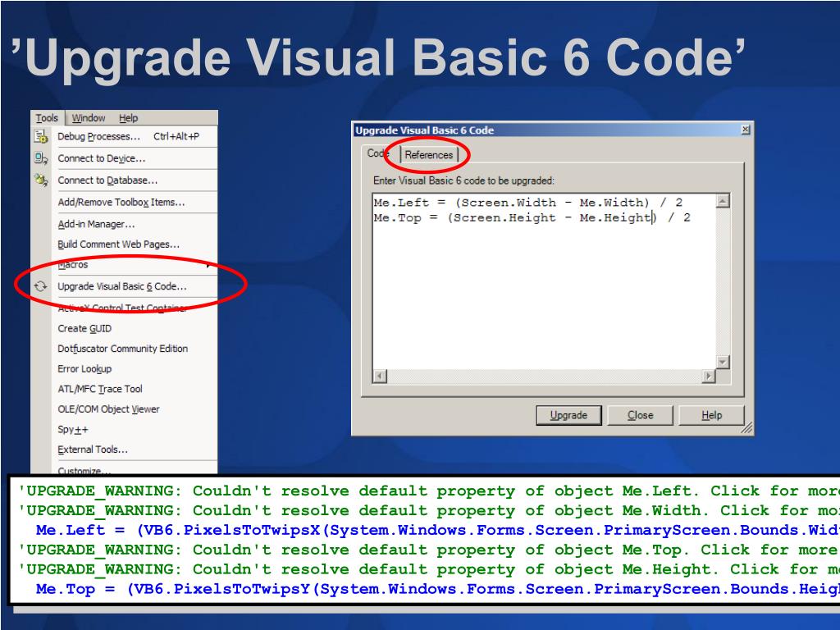Image resolution: width=840 pixels, height=630 pixels.
Task: Click the Upgrade Visual Basic 6 Code icon
Action: click(x=41, y=286)
